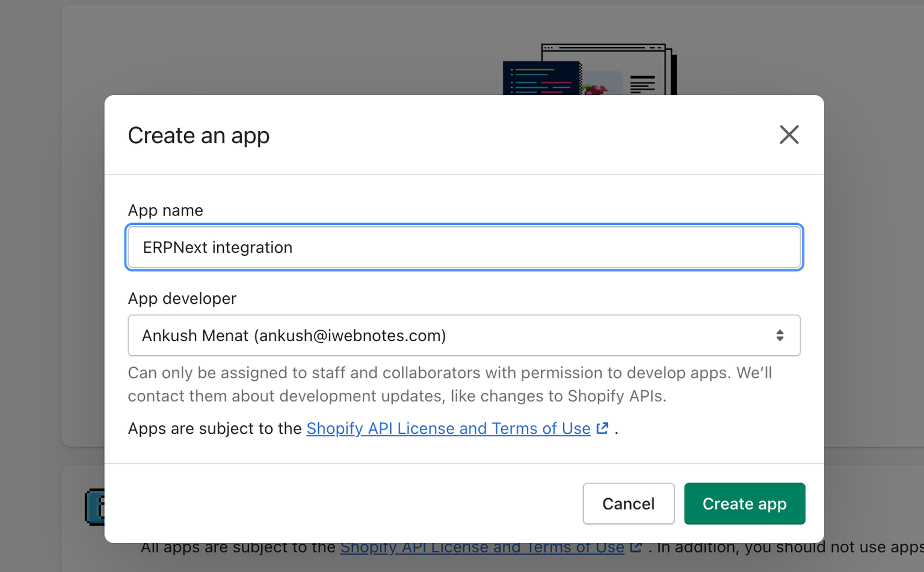Click the "App name" field label

tap(165, 211)
